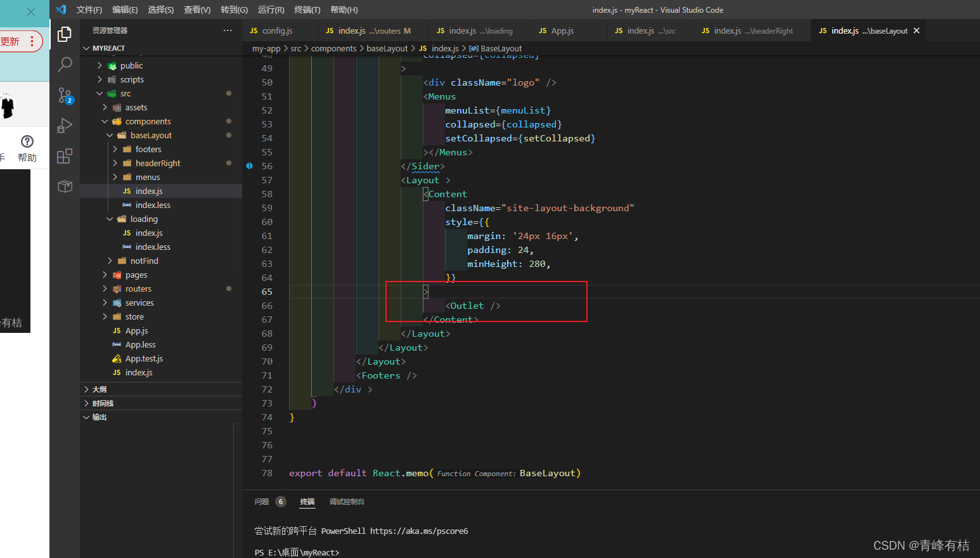Close the left browser window X
Image resolution: width=980 pixels, height=558 pixels.
tap(30, 11)
